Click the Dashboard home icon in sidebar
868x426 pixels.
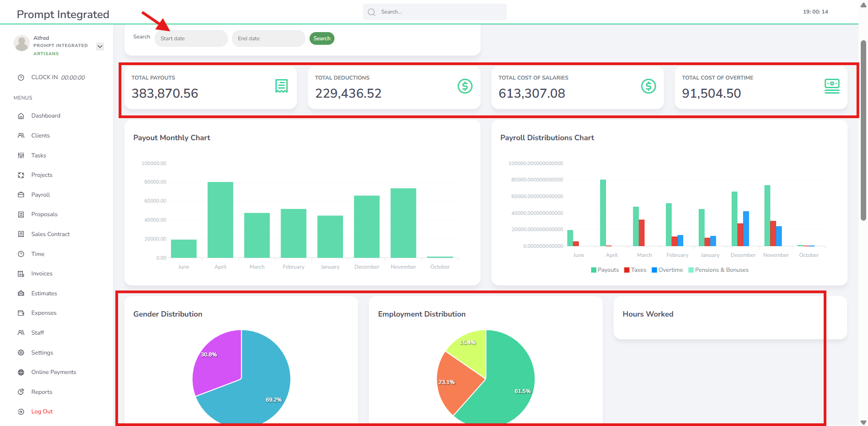coord(21,116)
